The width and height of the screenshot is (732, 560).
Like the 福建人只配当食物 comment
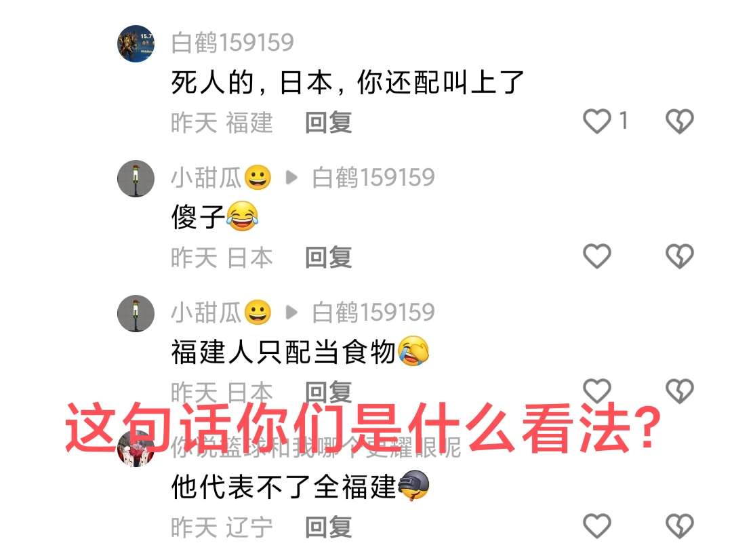597,391
